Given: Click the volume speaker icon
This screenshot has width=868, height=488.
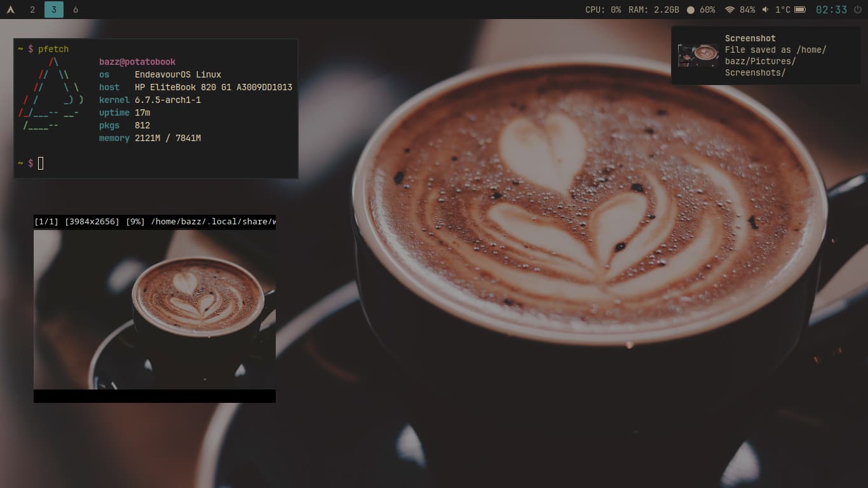Looking at the screenshot, I should pos(766,10).
